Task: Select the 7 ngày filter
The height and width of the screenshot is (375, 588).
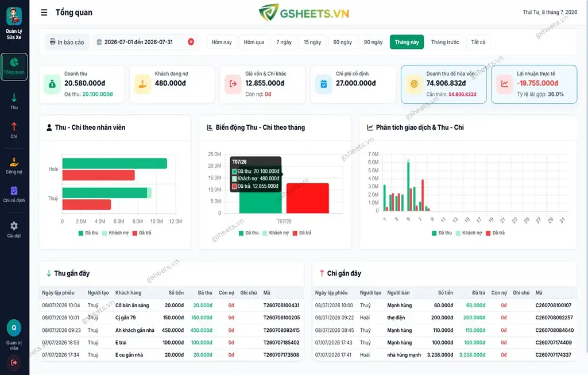Action: pyautogui.click(x=284, y=42)
